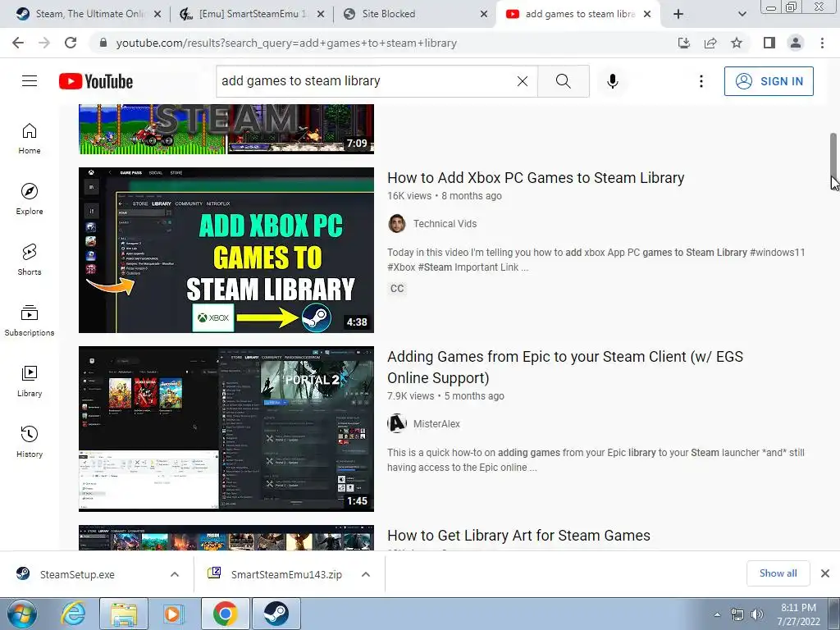
Task: Open Steam from the taskbar
Action: [x=276, y=614]
